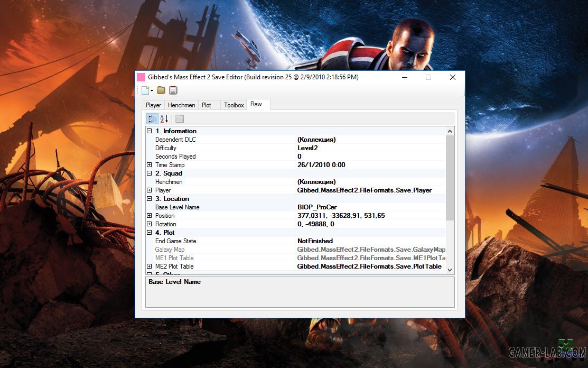The width and height of the screenshot is (588, 368).
Task: Click the Save floppy disk icon
Action: 173,90
